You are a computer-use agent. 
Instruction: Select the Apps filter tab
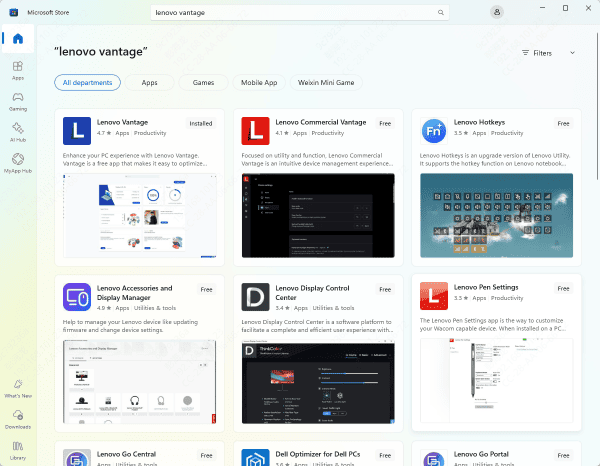coord(149,83)
